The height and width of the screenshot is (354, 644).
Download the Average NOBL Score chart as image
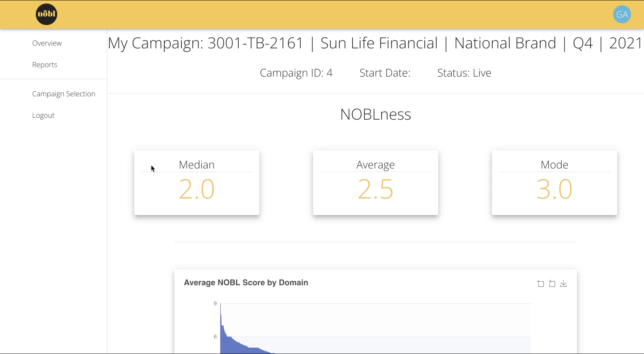tap(563, 284)
